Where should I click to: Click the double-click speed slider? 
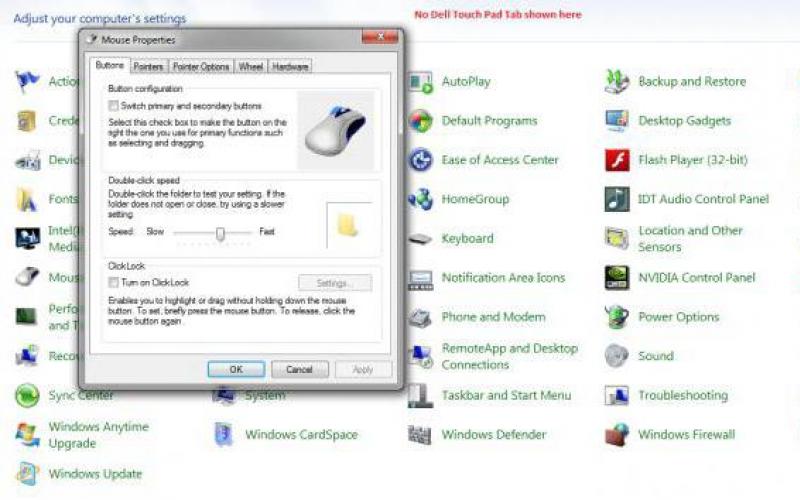(220, 232)
